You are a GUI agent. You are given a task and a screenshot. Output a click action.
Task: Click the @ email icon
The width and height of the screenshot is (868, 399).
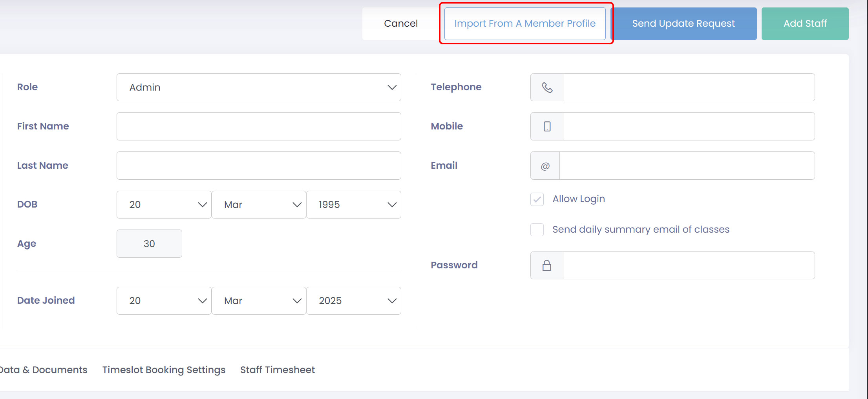pyautogui.click(x=545, y=166)
